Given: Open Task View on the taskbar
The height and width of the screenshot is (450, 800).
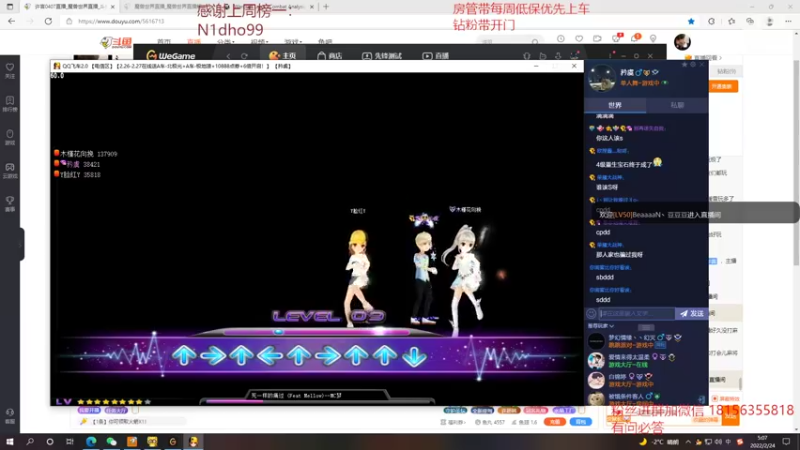Looking at the screenshot, I should (x=70, y=442).
